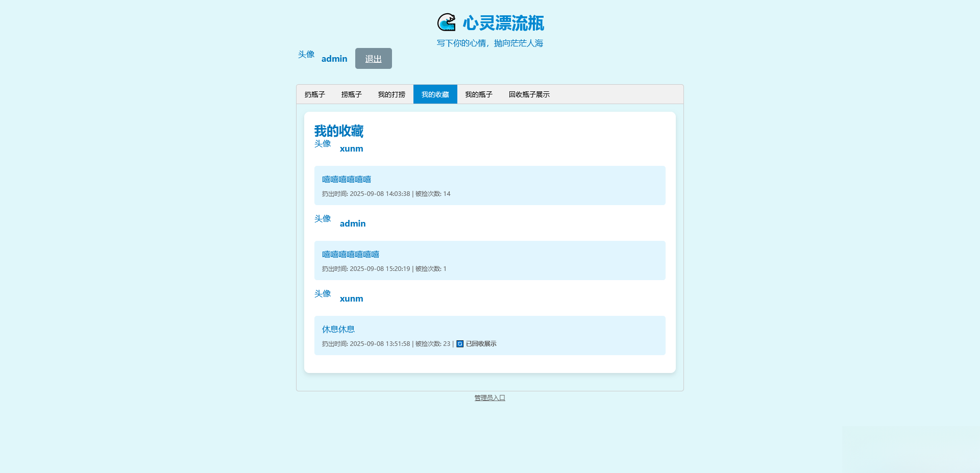The height and width of the screenshot is (473, 980).
Task: Open the 回收瓶子展示 tab
Action: tap(529, 94)
